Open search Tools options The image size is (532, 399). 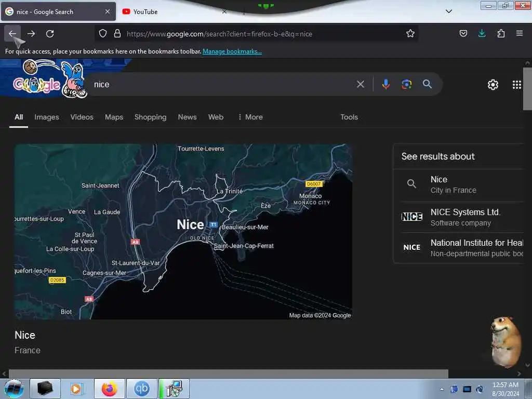[x=349, y=117]
